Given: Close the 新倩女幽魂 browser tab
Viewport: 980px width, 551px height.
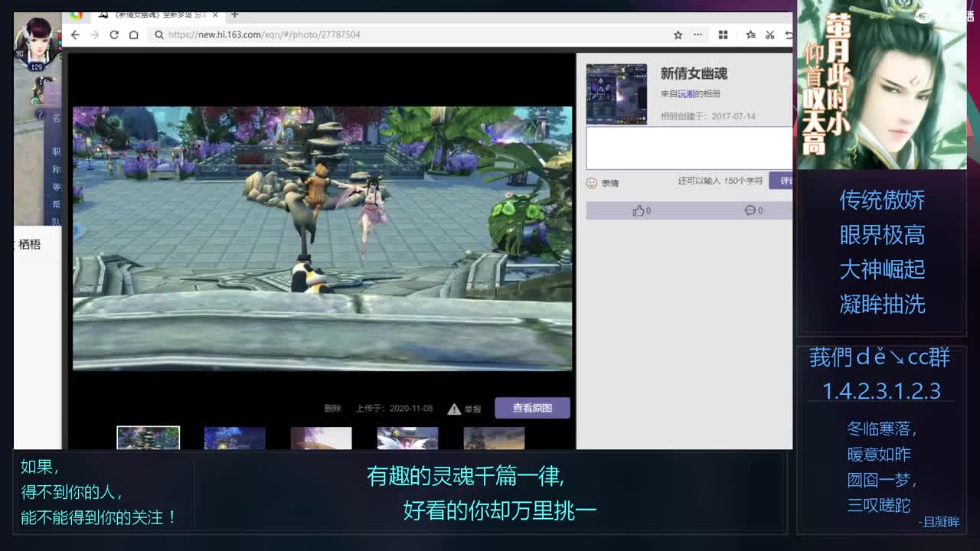Looking at the screenshot, I should click(216, 15).
